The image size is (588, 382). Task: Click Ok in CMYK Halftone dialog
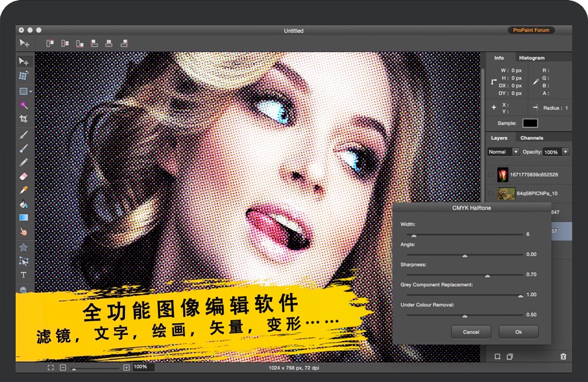click(519, 332)
